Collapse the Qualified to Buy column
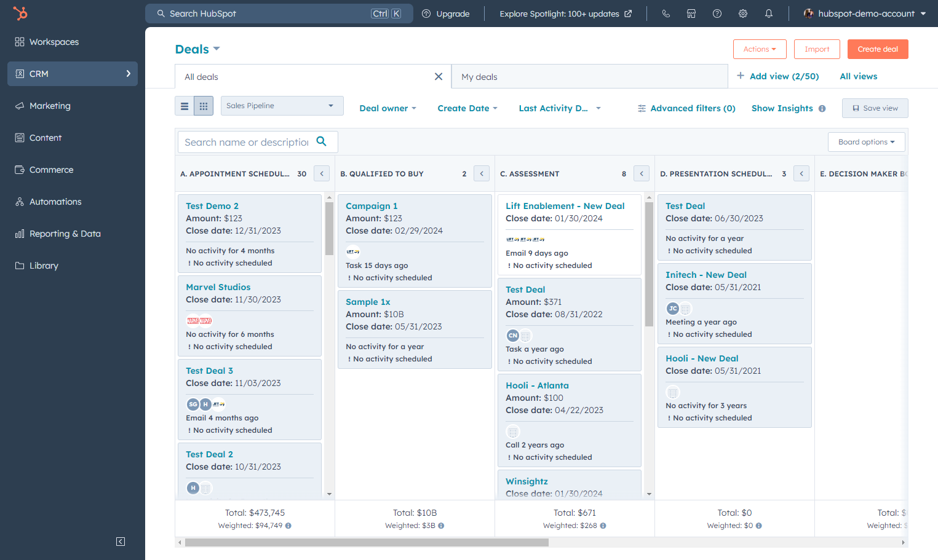The image size is (938, 560). click(x=482, y=174)
